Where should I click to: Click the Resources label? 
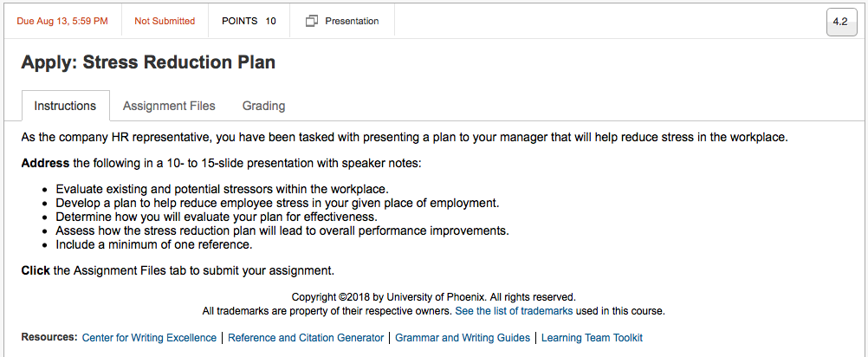point(49,337)
